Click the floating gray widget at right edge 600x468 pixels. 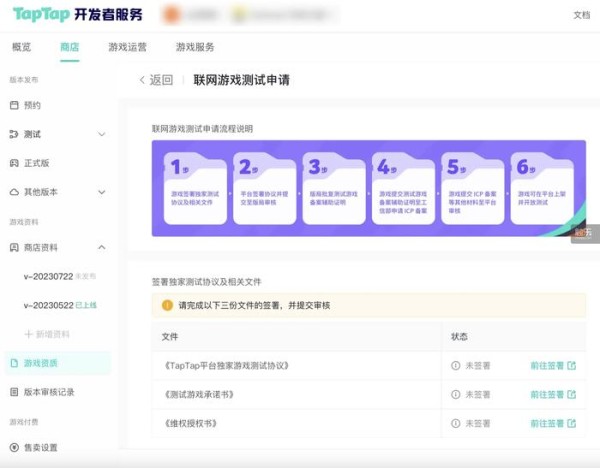[x=585, y=233]
